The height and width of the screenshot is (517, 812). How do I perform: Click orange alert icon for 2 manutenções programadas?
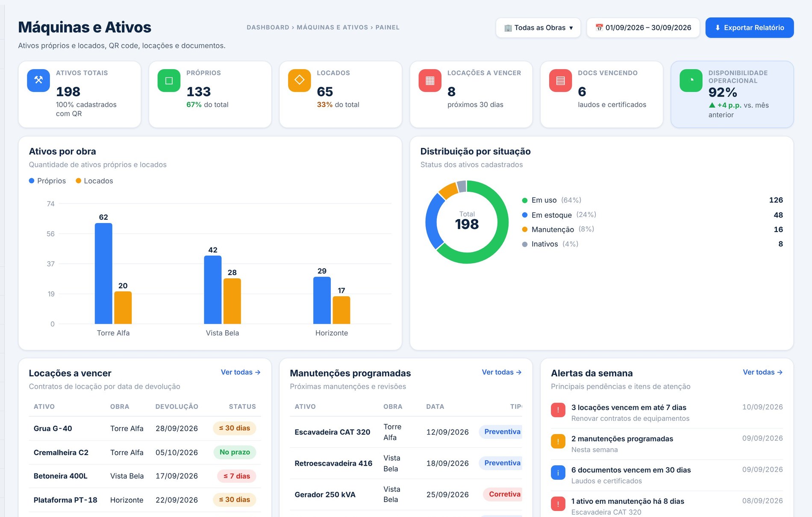pos(558,441)
